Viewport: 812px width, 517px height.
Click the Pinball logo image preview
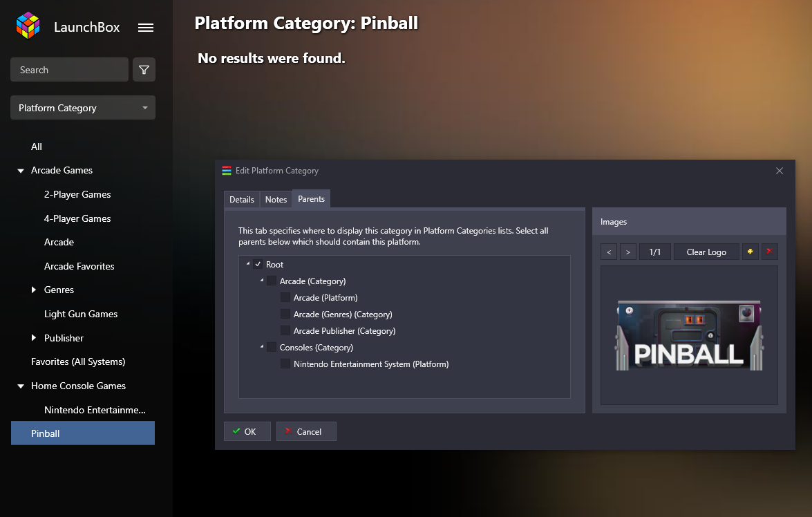click(x=689, y=335)
